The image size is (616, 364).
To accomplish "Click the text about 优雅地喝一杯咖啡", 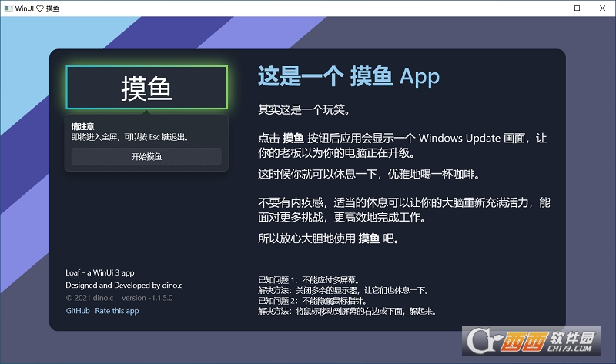I will [x=370, y=174].
